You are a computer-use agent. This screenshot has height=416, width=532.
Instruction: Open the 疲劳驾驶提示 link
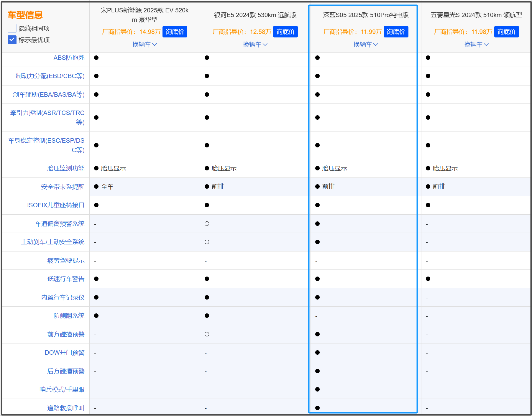pyautogui.click(x=66, y=261)
